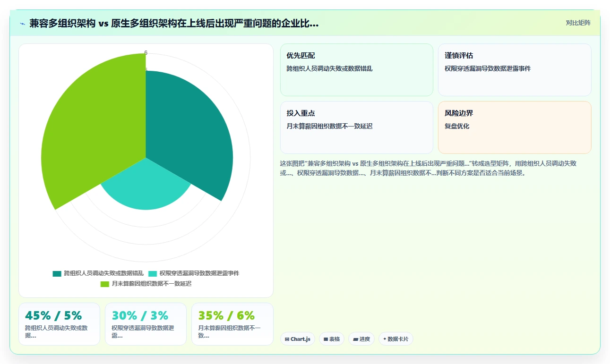Select the Chart.js tag
This screenshot has width=610, height=364.
[298, 339]
